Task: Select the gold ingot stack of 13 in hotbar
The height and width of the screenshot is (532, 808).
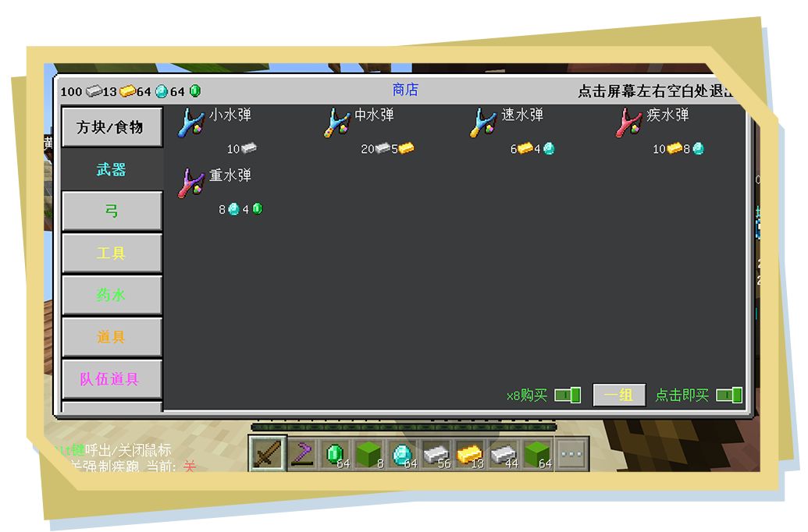Action: 470,454
